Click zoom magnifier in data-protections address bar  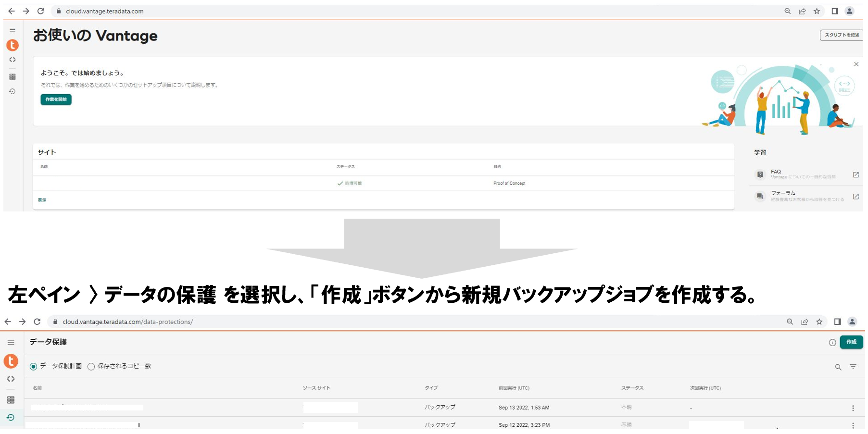[x=790, y=322]
